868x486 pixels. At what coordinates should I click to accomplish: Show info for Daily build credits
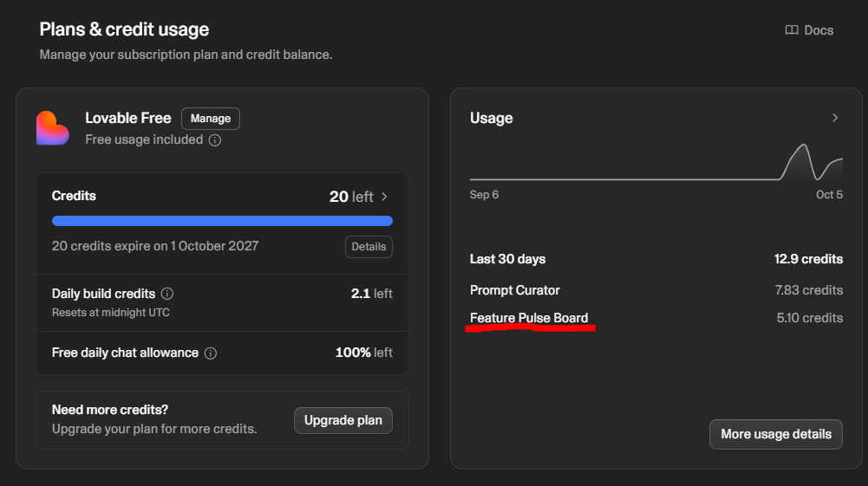click(x=167, y=294)
